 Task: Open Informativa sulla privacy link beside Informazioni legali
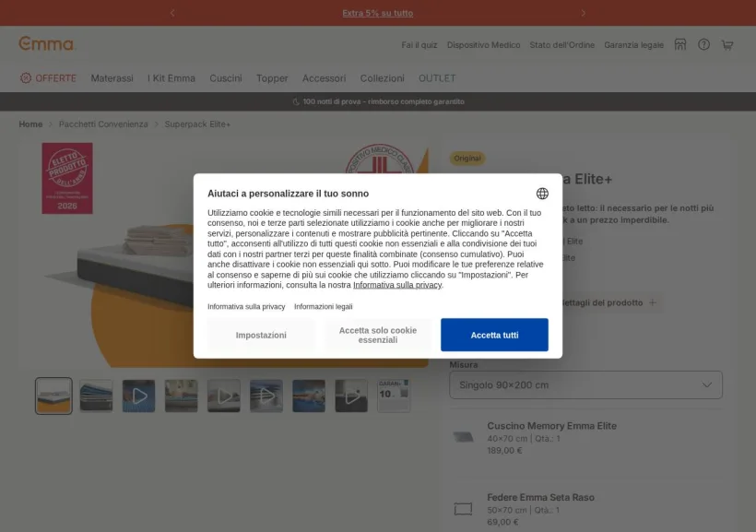tap(246, 307)
